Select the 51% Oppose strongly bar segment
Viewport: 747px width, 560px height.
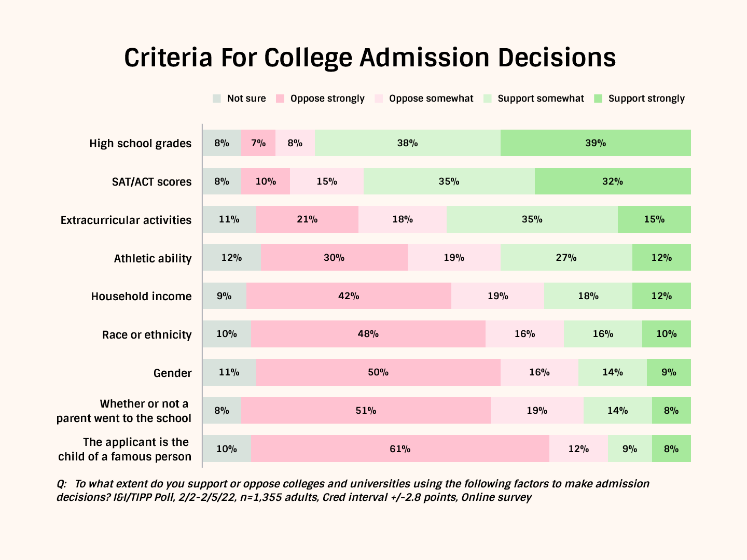click(x=366, y=411)
